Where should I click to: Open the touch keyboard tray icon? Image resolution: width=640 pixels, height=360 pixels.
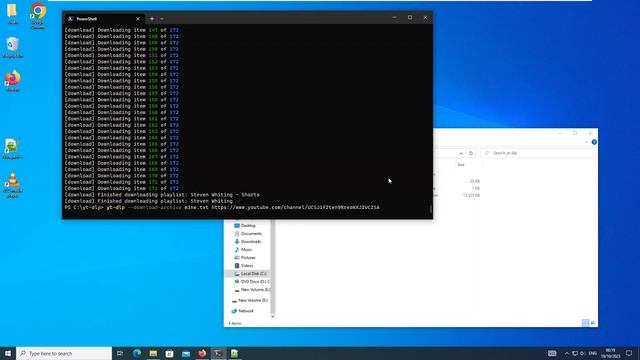pos(552,353)
